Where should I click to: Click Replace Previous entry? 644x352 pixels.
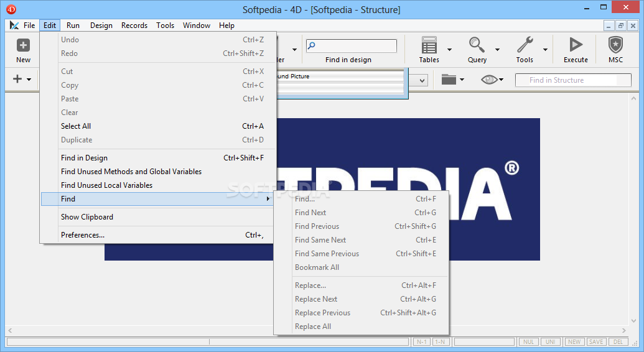362,313
